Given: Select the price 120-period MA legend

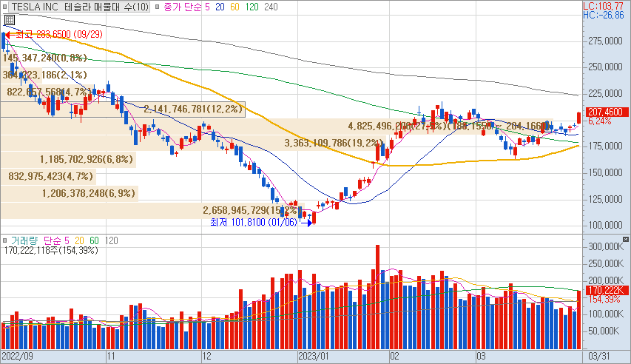Looking at the screenshot, I should [x=252, y=7].
